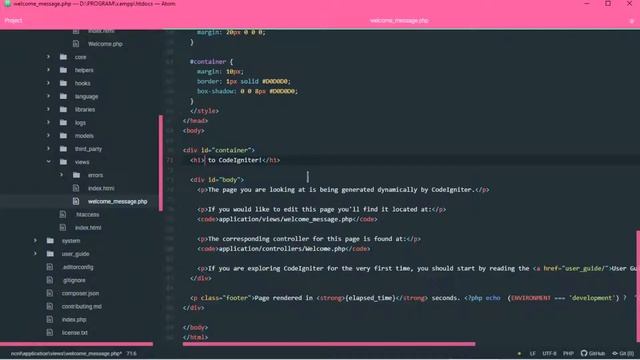Click the .htaccess file icon
This screenshot has height=360, width=640.
coord(62,214)
